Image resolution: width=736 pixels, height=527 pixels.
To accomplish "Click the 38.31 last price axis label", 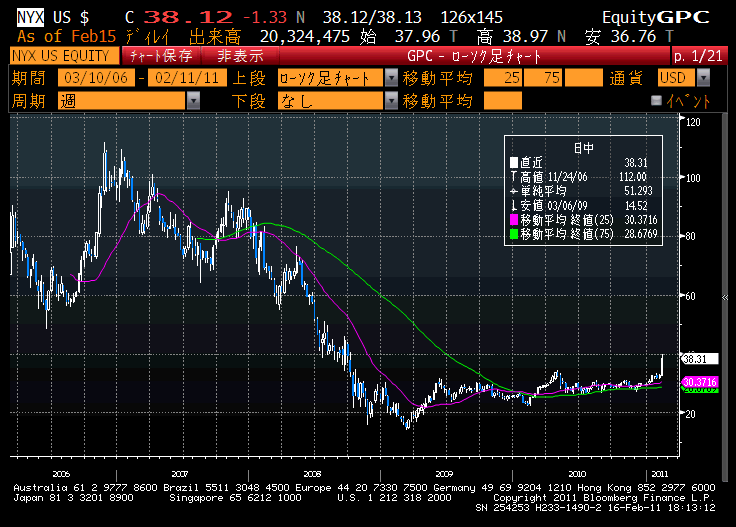I will coord(699,359).
